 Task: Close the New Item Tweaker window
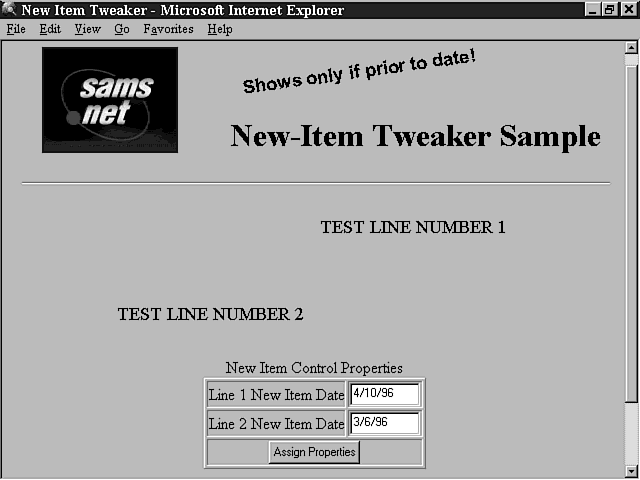[627, 10]
